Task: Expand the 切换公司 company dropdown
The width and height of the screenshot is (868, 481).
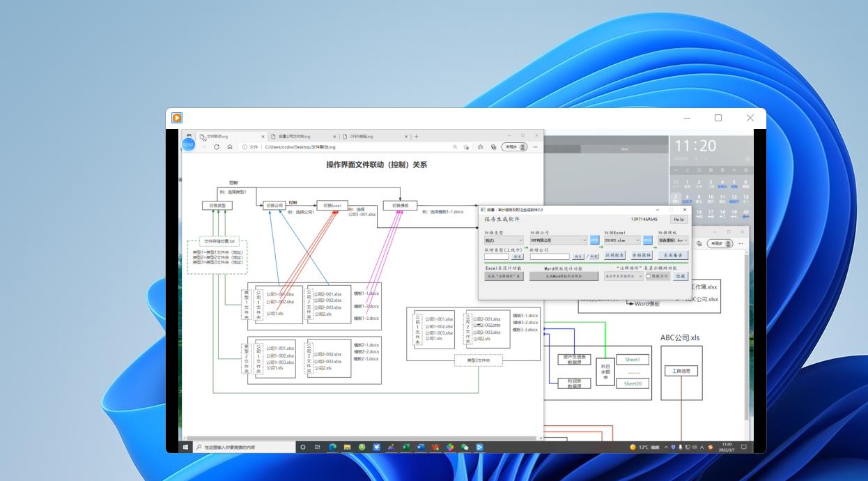Action: coord(558,240)
